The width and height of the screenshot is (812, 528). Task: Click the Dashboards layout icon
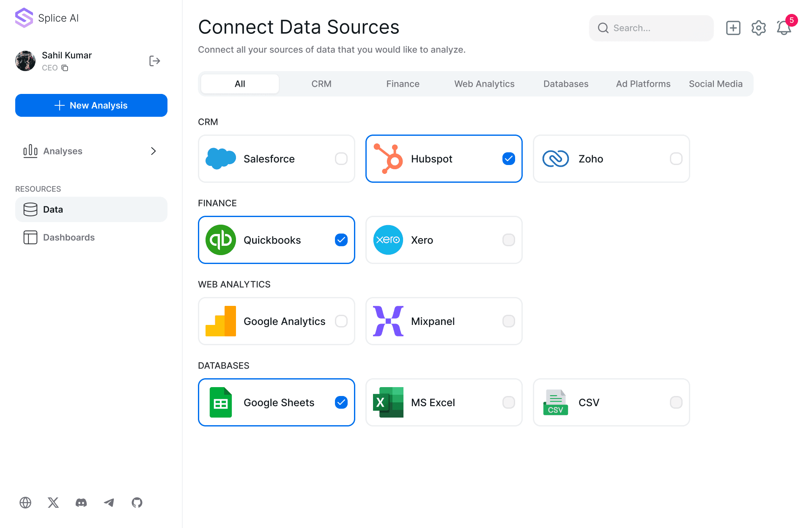[x=30, y=237]
